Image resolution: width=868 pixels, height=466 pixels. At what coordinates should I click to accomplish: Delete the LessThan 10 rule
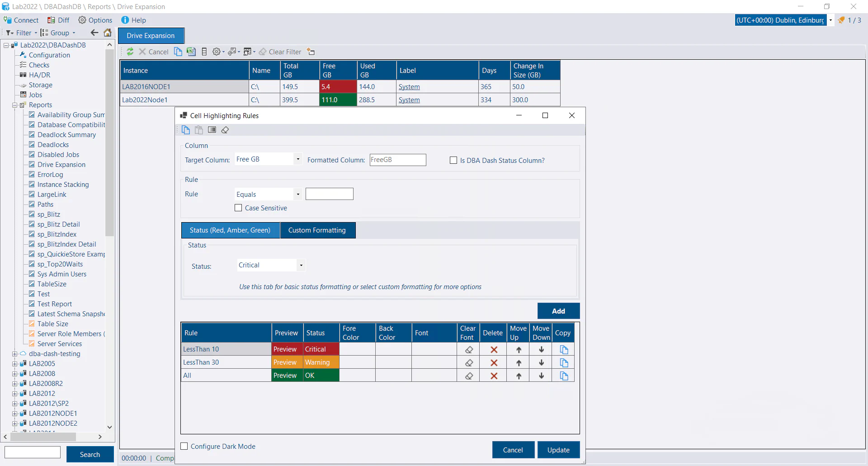tap(494, 349)
